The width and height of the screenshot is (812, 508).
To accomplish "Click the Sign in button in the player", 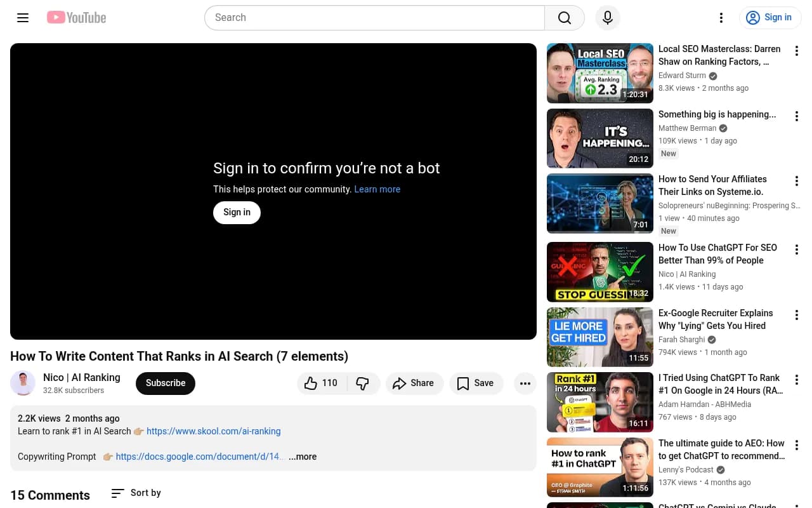I will pos(237,212).
